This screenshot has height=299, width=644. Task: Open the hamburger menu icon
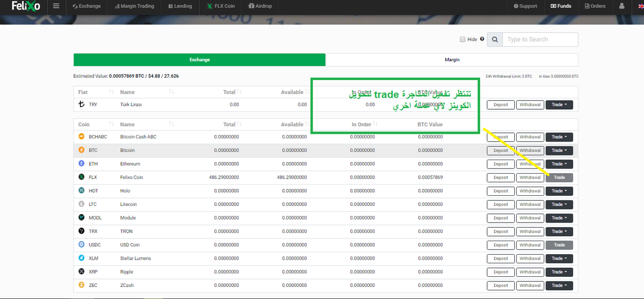56,7
